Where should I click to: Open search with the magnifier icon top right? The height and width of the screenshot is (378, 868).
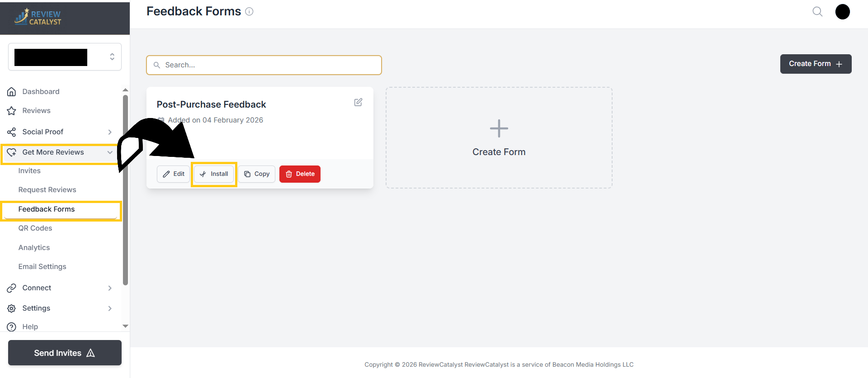pos(817,11)
